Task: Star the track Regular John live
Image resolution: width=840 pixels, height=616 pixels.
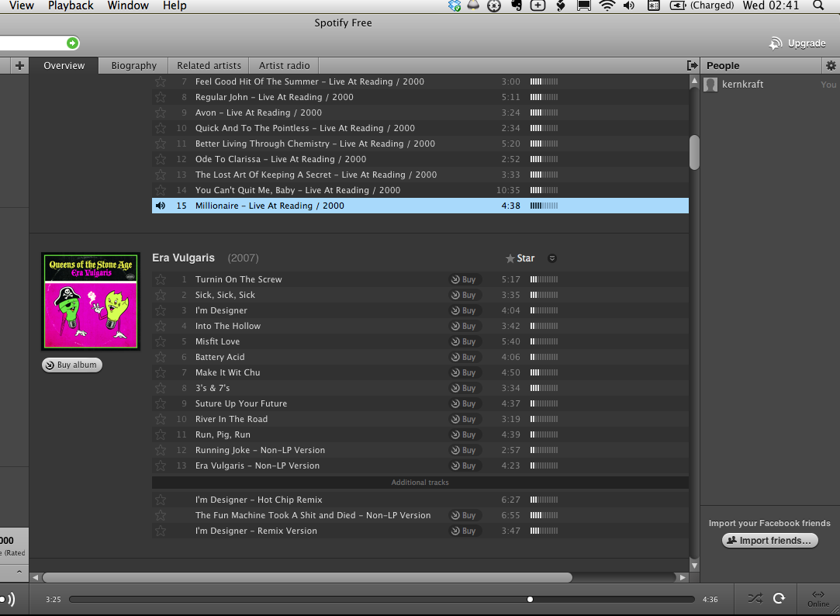Action: coord(161,97)
